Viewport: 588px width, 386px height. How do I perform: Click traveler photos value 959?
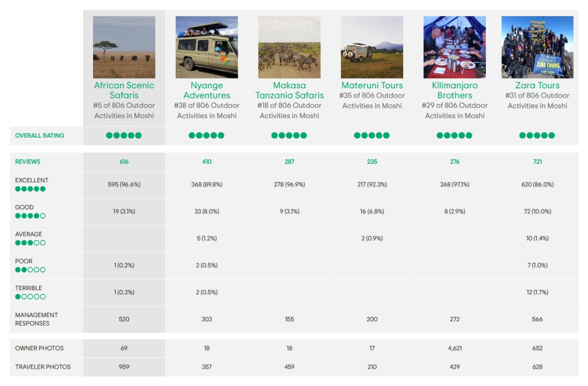pyautogui.click(x=124, y=367)
